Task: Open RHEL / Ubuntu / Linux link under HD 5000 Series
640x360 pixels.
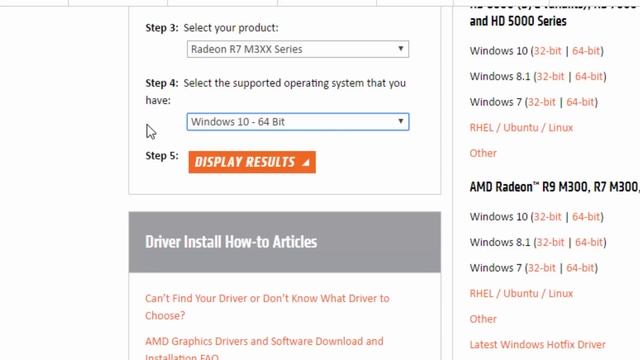Action: (x=521, y=128)
